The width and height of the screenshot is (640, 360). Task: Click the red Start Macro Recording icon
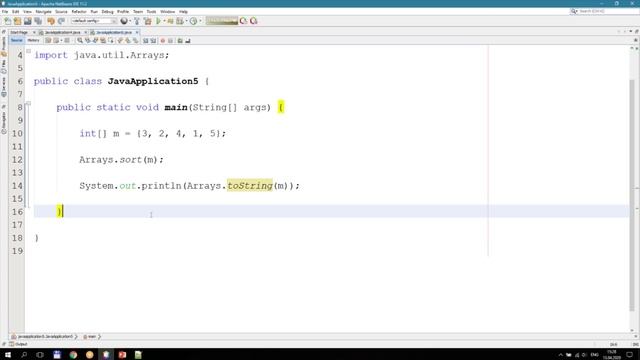(x=162, y=40)
